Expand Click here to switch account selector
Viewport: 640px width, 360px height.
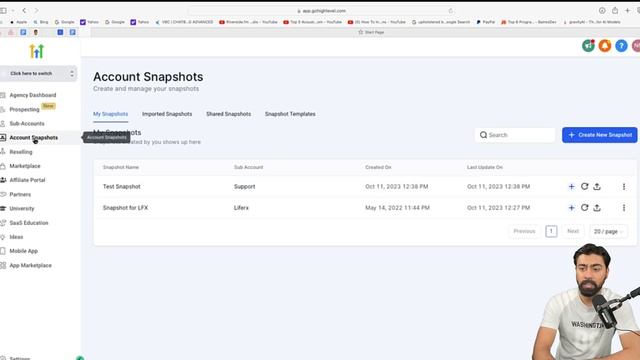coord(38,73)
